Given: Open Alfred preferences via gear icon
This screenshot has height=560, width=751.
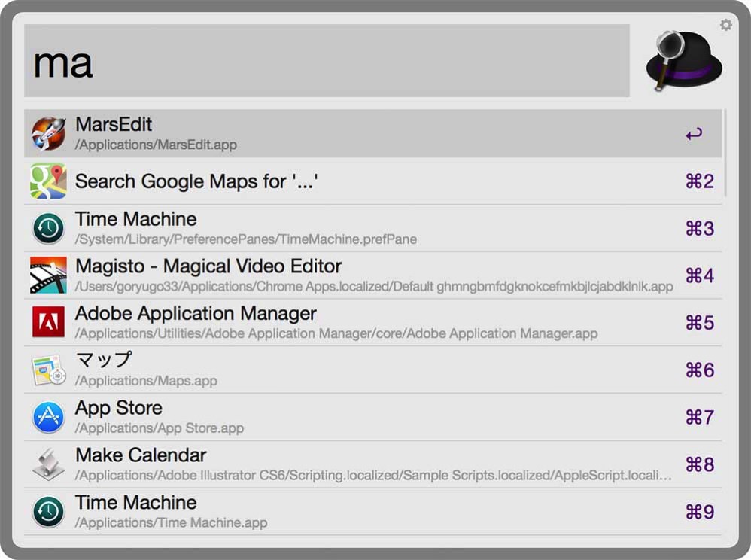Looking at the screenshot, I should point(725,25).
